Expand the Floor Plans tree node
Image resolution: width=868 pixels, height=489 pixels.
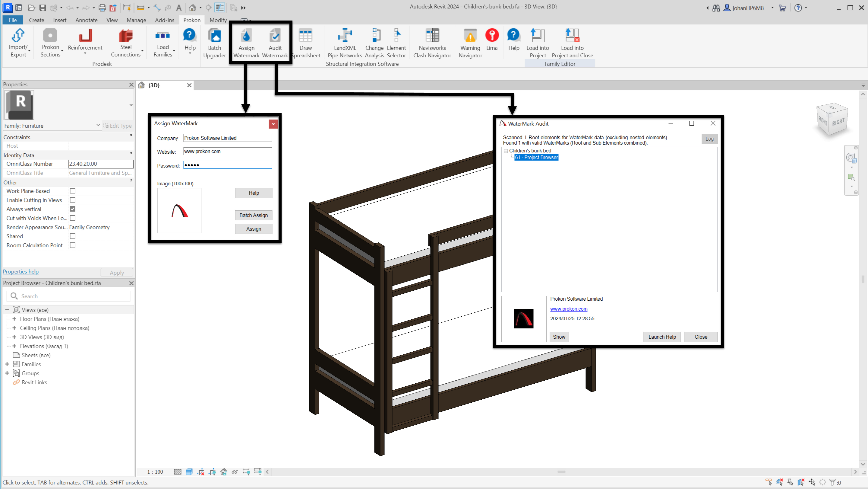point(14,319)
